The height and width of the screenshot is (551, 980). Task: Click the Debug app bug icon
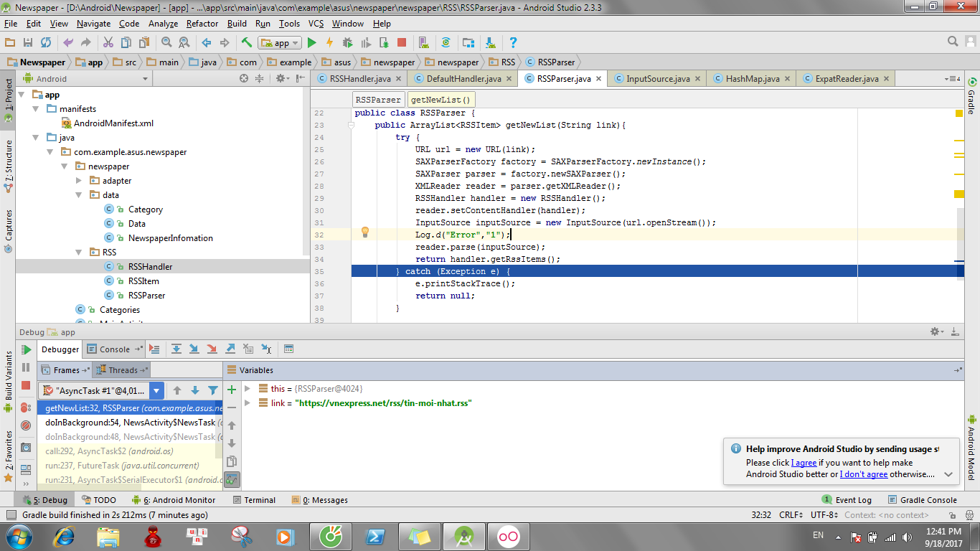[347, 43]
